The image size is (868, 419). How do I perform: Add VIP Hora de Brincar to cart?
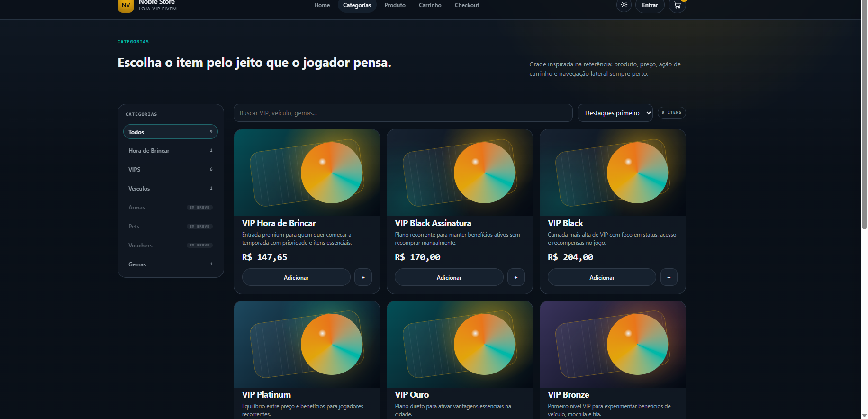(x=296, y=277)
